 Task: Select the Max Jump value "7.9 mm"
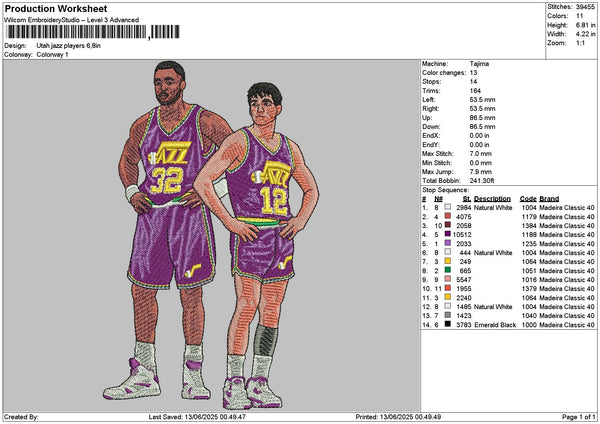tap(481, 172)
